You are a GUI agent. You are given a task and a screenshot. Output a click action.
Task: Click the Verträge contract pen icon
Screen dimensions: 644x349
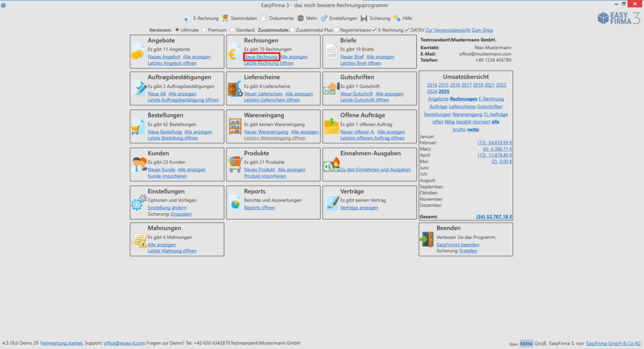332,202
